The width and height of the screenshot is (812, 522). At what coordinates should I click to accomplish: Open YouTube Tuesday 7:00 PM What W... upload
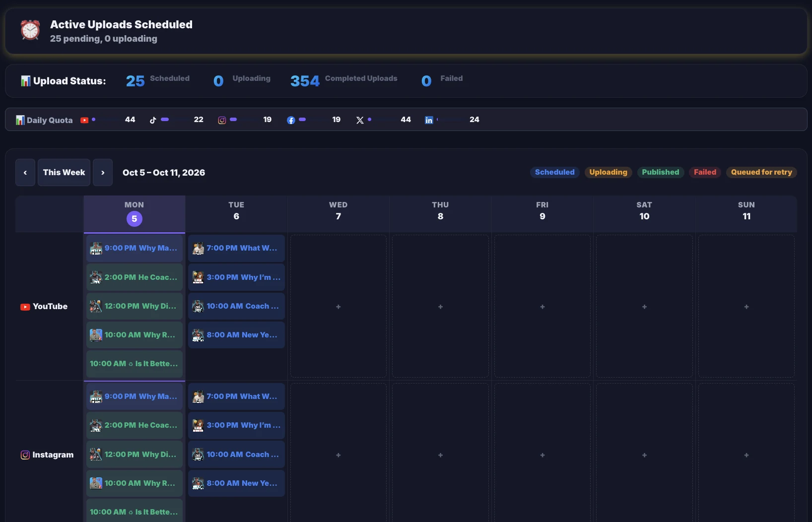tap(236, 248)
